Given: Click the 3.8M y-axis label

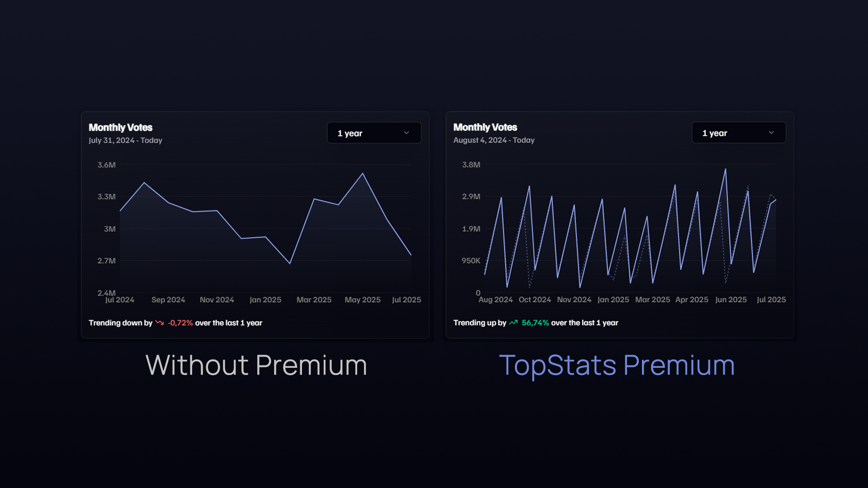Looking at the screenshot, I should (471, 165).
